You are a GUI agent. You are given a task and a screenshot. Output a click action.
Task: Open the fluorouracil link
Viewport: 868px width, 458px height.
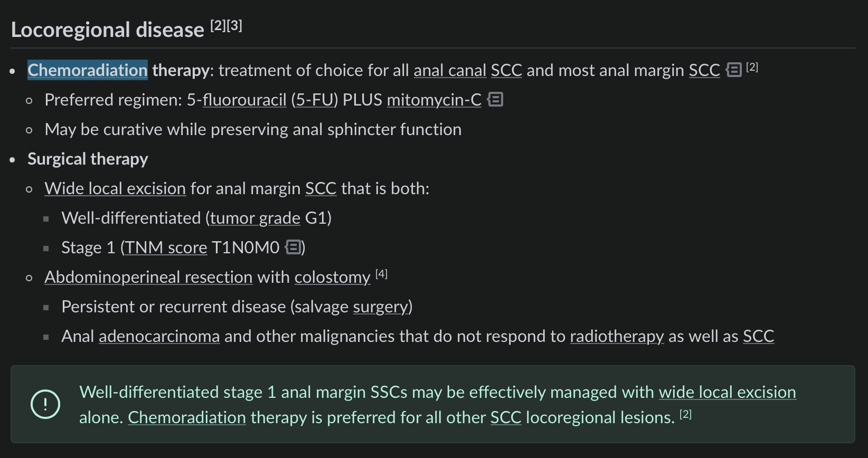click(244, 100)
